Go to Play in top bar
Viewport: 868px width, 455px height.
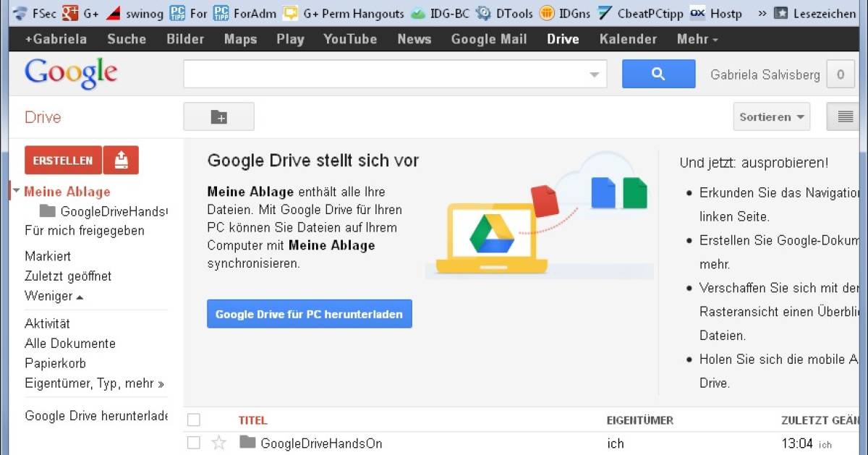point(290,39)
